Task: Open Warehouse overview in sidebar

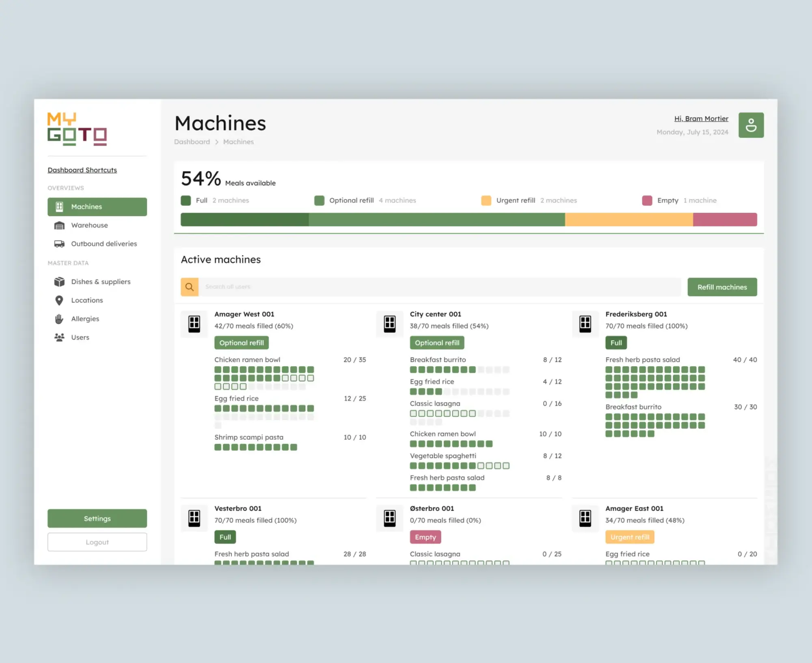Action: pyautogui.click(x=89, y=225)
